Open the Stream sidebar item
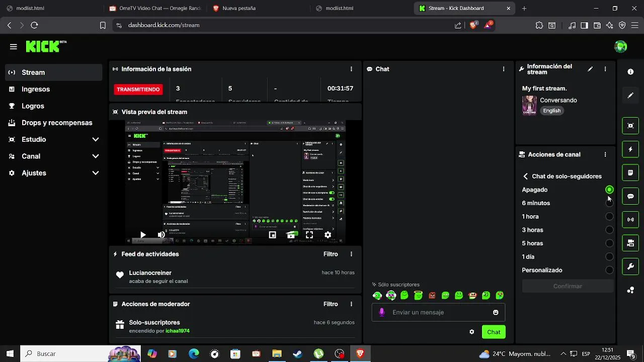 pos(54,72)
